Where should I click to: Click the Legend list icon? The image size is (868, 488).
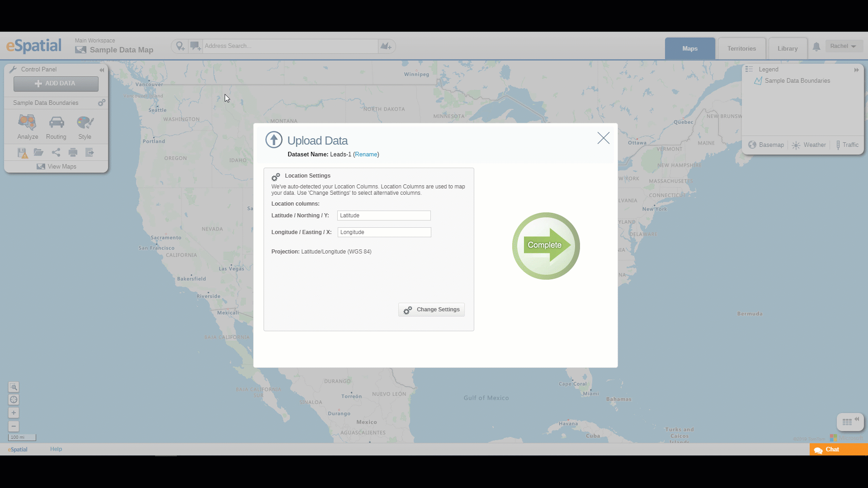click(749, 70)
